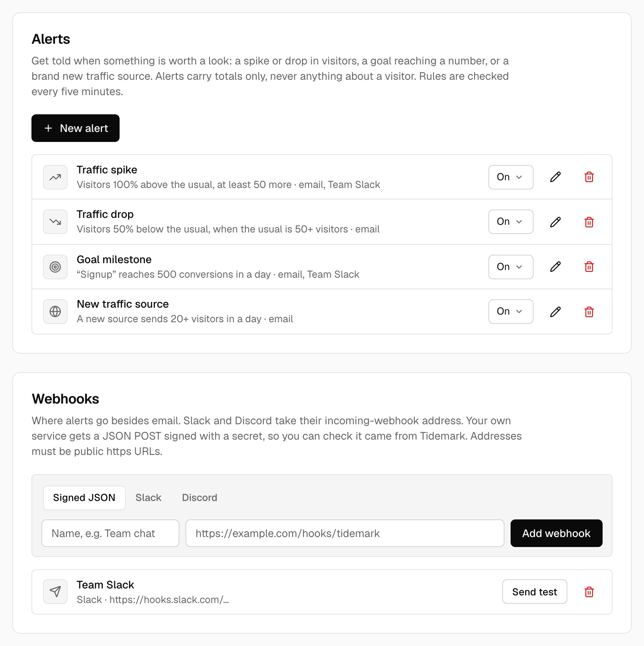
Task: Click the Goal milestone alert title
Action: (114, 259)
